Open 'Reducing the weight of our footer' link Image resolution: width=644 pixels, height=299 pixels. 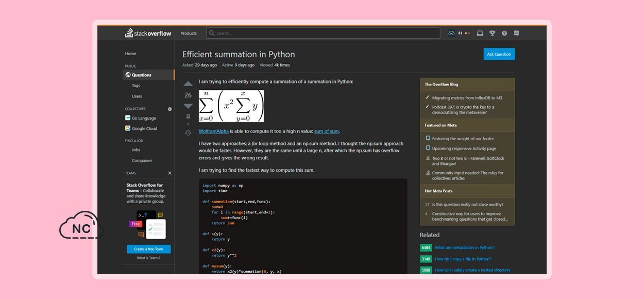click(x=463, y=139)
